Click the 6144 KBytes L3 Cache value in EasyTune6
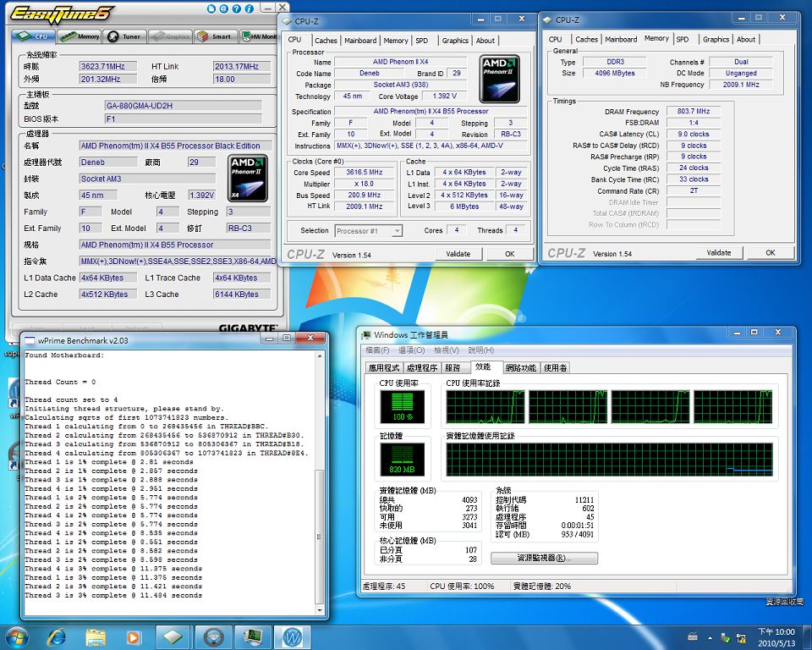 tap(242, 295)
